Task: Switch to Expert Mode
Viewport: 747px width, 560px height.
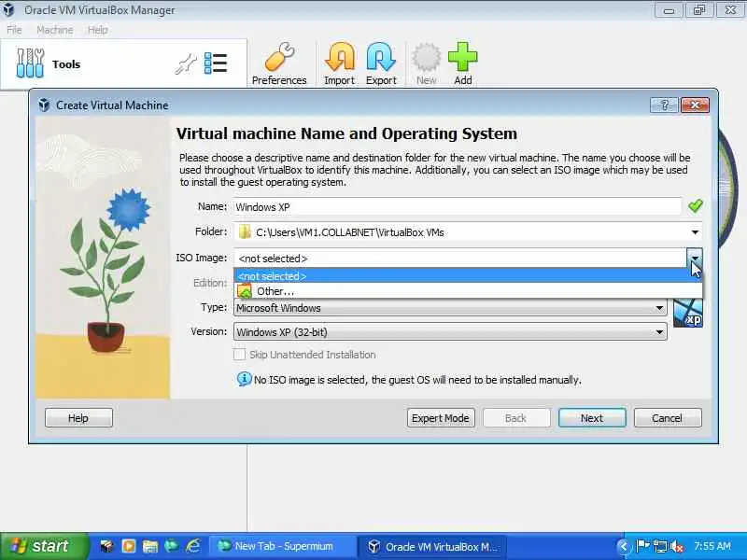Action: [x=441, y=417]
